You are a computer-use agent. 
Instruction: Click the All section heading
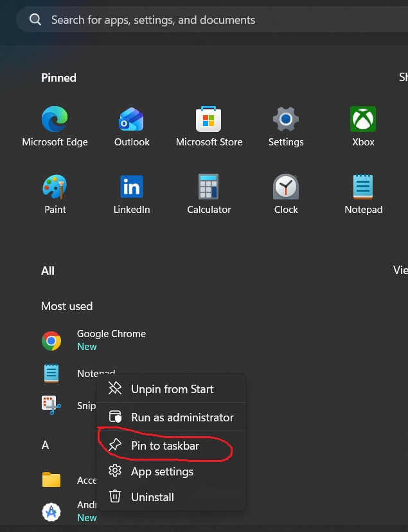[x=48, y=271]
